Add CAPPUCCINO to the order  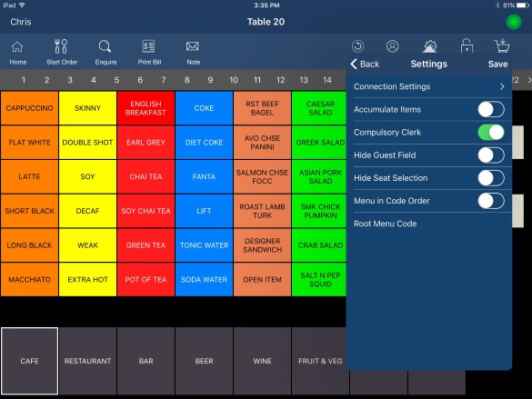[x=29, y=108]
